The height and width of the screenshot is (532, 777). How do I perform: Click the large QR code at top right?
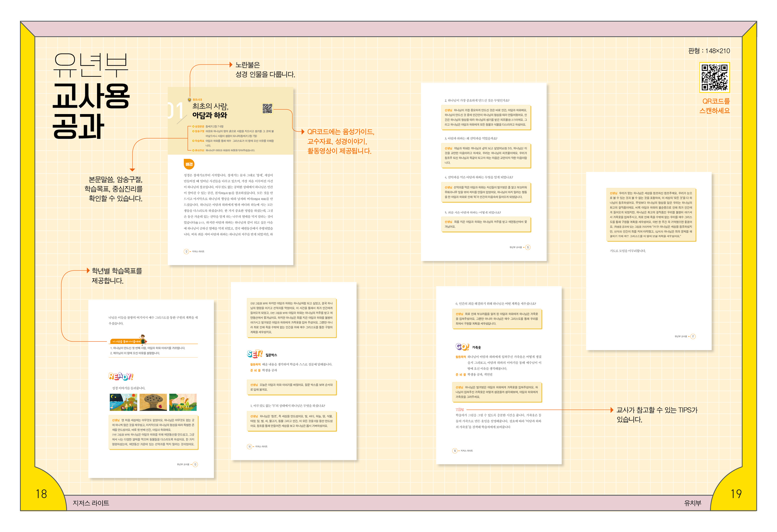click(714, 77)
